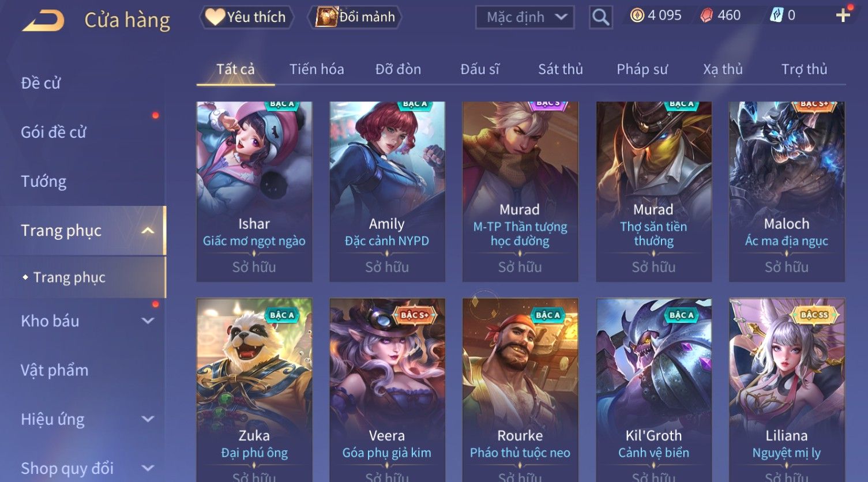Select the Liliana Nguyệt mị ly skin card
The width and height of the screenshot is (868, 482).
coord(787,390)
